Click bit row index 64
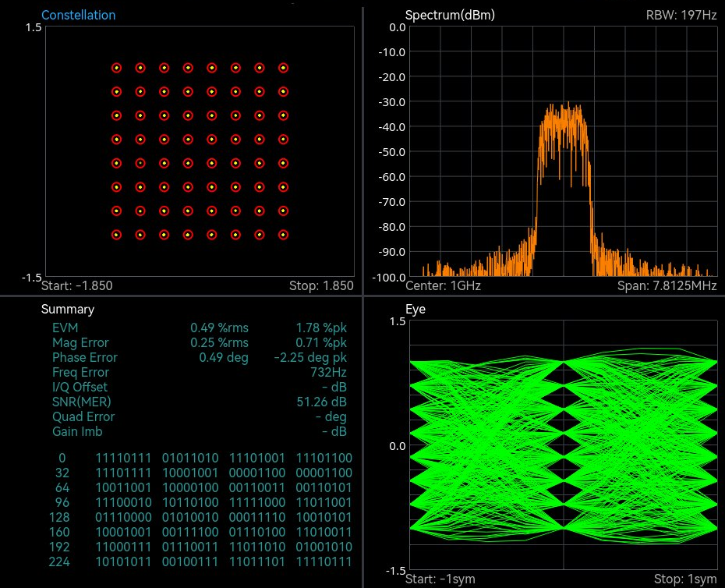This screenshot has width=725, height=588. [62, 487]
